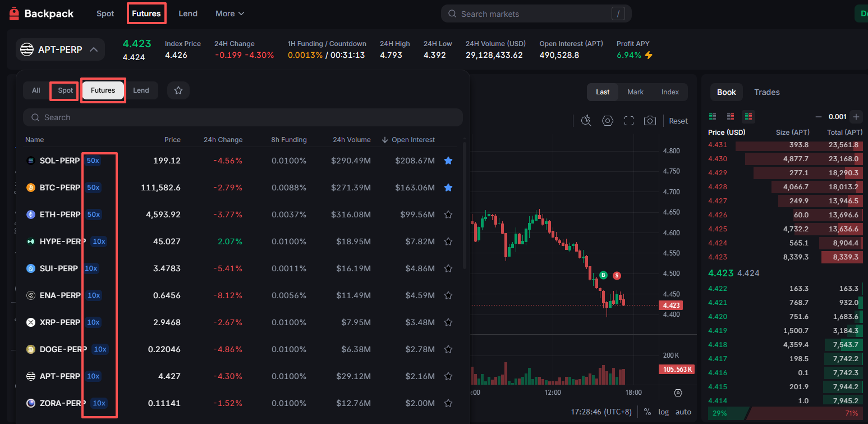
Task: Enter chart fullscreen mode
Action: pyautogui.click(x=629, y=121)
